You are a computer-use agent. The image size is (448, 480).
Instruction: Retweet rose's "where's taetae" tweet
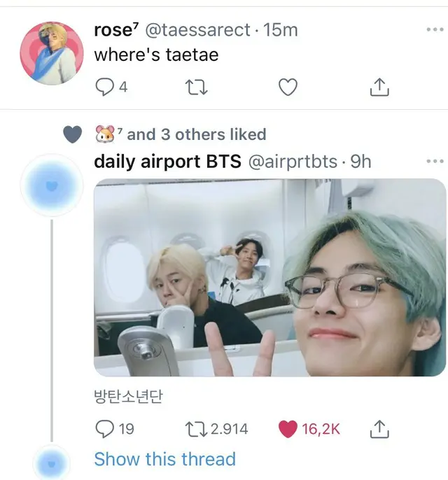(196, 87)
